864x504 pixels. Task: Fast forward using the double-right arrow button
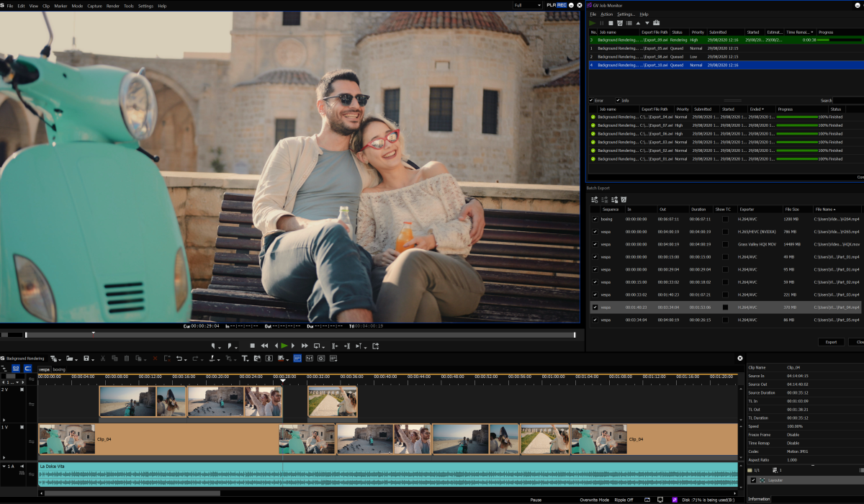point(305,346)
